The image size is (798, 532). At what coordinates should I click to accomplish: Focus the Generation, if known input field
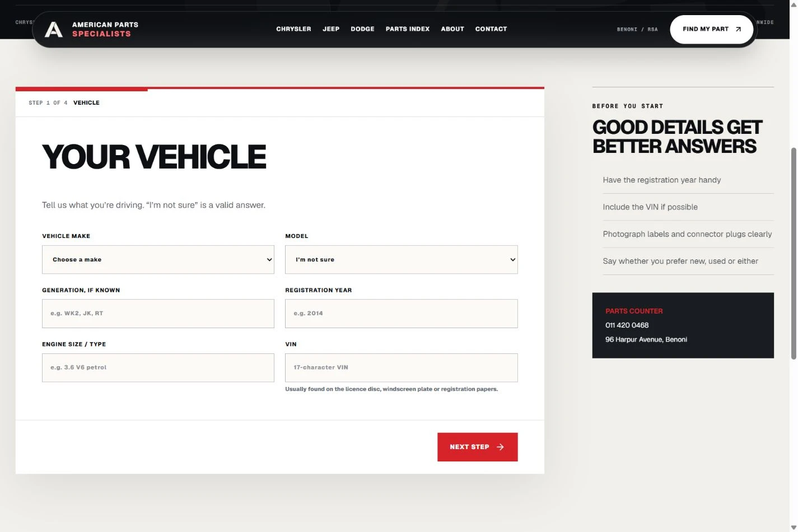click(x=158, y=314)
